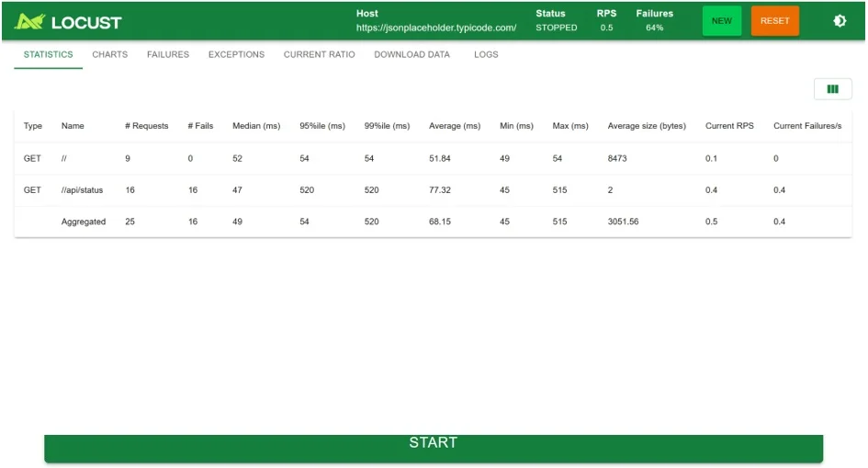Click the Type column header
868x468 pixels.
(33, 126)
